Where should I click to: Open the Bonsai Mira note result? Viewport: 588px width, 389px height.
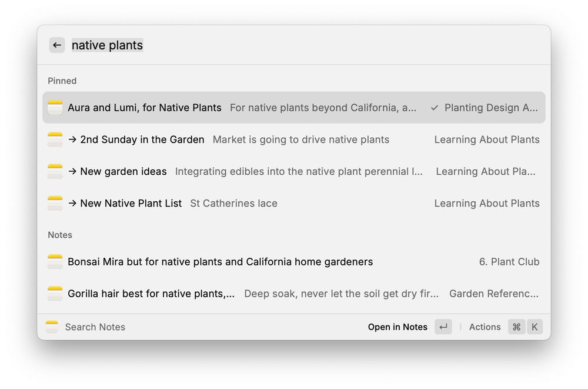pos(220,262)
